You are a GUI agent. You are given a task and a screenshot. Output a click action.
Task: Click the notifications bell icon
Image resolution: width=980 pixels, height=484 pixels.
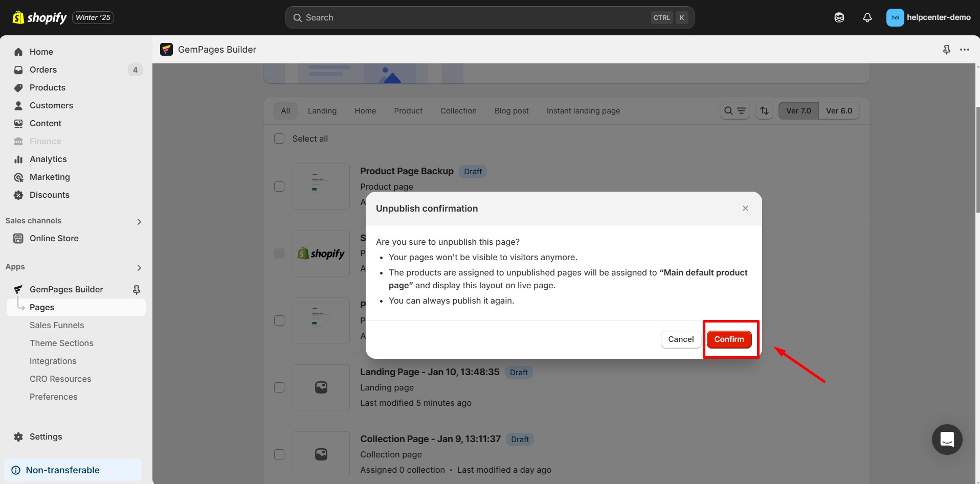click(867, 18)
